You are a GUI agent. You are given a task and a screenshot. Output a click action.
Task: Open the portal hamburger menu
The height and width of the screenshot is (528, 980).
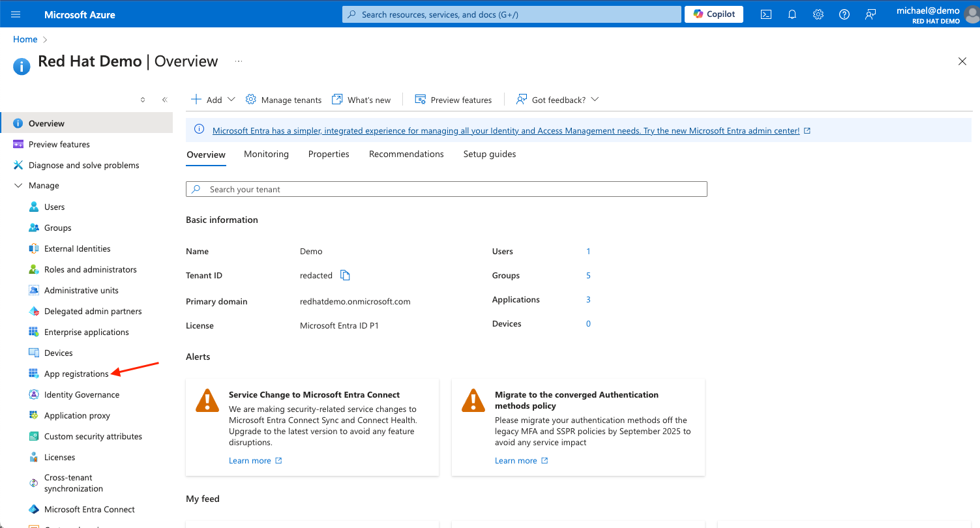tap(16, 14)
